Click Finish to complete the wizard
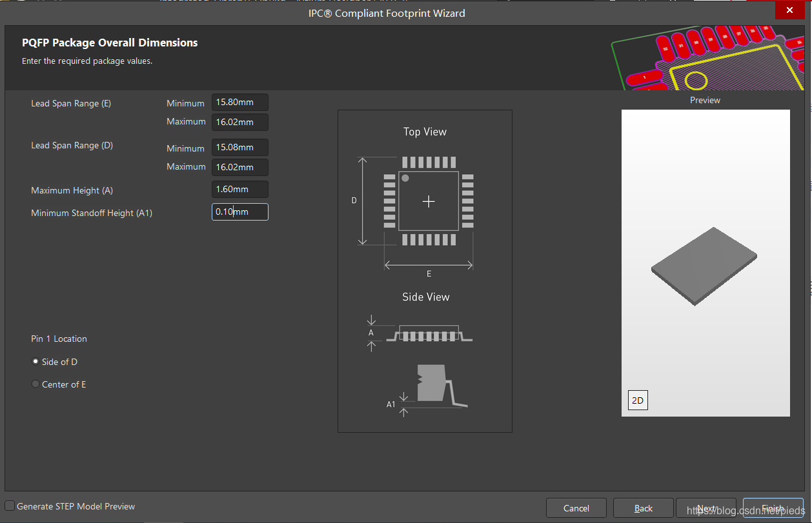Image resolution: width=812 pixels, height=523 pixels. [773, 508]
